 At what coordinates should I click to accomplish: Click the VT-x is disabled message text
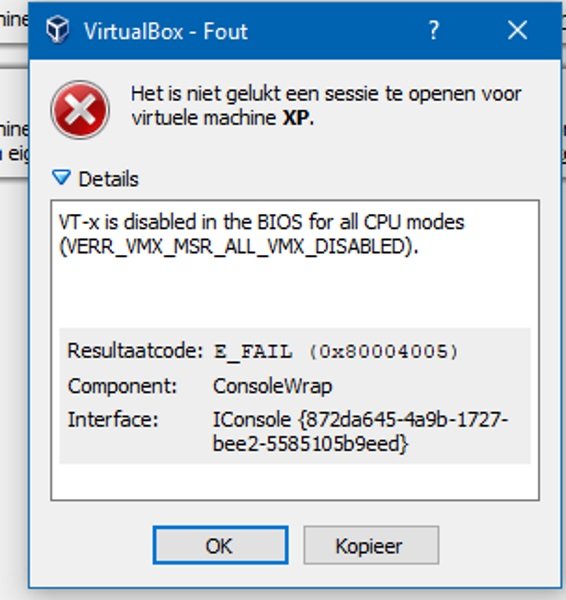pyautogui.click(x=261, y=222)
